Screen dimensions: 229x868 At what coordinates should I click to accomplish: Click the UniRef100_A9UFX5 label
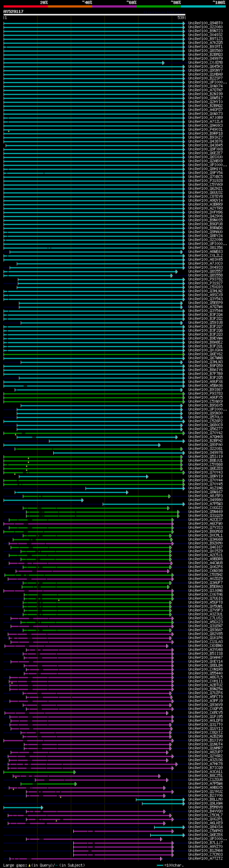pos(205,397)
